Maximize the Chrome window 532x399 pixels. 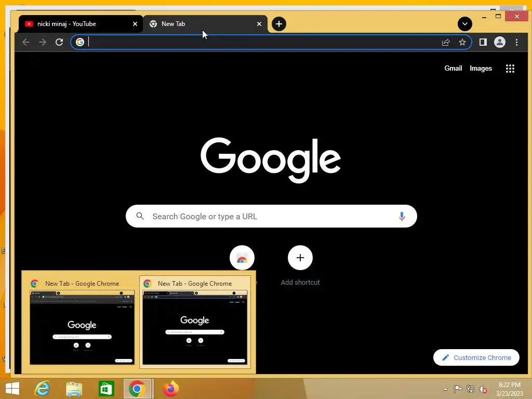(x=498, y=16)
